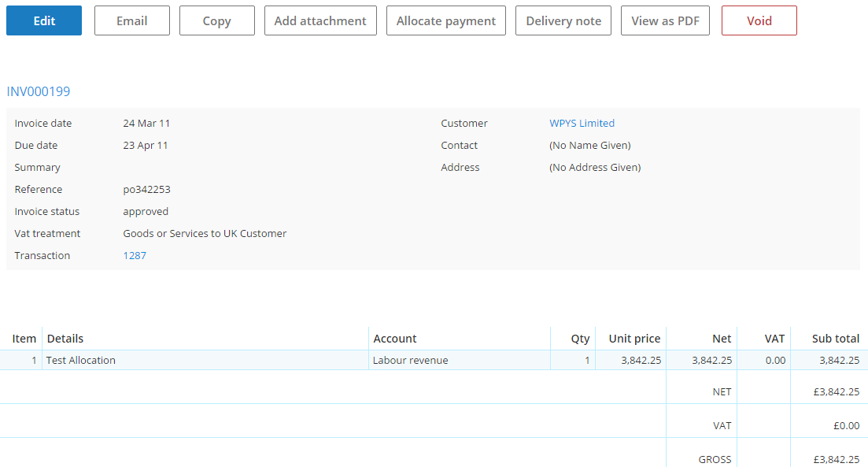This screenshot has width=868, height=467.
Task: Open Add attachment
Action: coord(320,20)
